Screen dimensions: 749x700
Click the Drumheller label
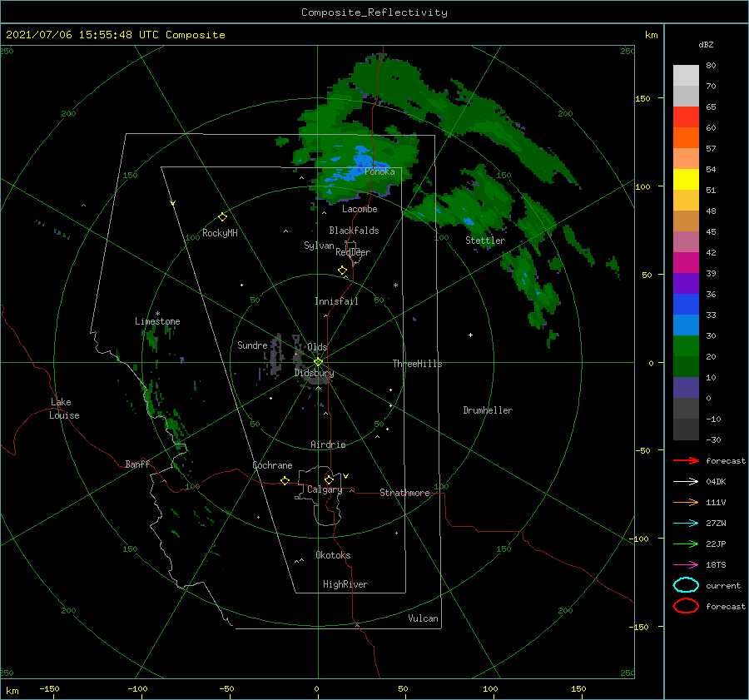pos(488,410)
